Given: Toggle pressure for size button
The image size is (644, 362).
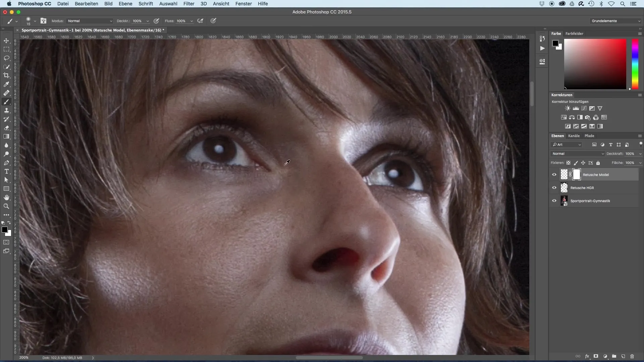Looking at the screenshot, I should 213,21.
